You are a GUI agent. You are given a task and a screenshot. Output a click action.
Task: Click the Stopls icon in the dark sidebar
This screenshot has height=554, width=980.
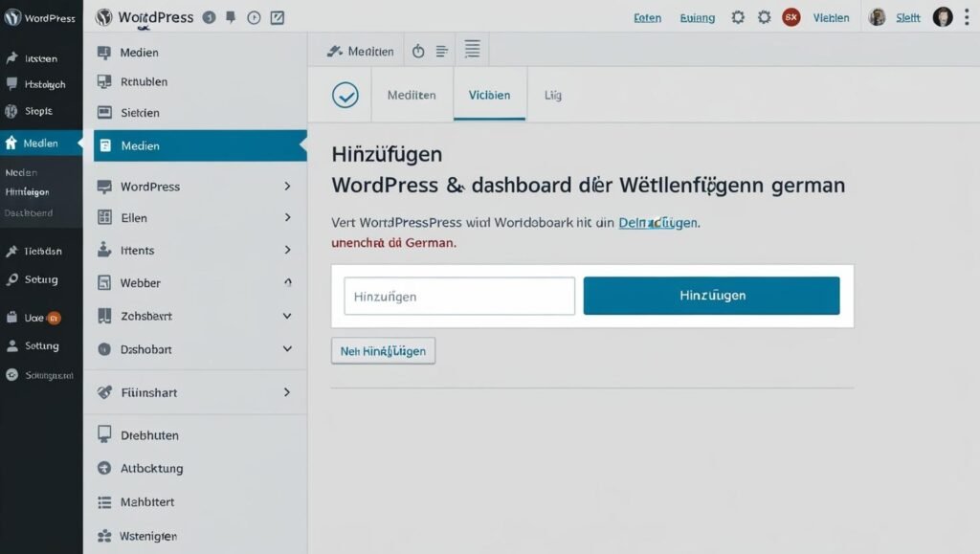11,111
